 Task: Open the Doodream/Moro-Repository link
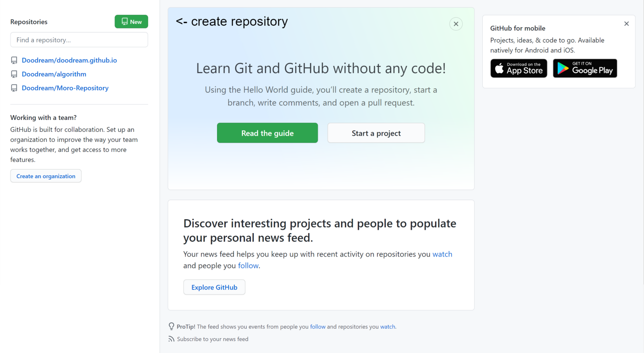(x=65, y=88)
